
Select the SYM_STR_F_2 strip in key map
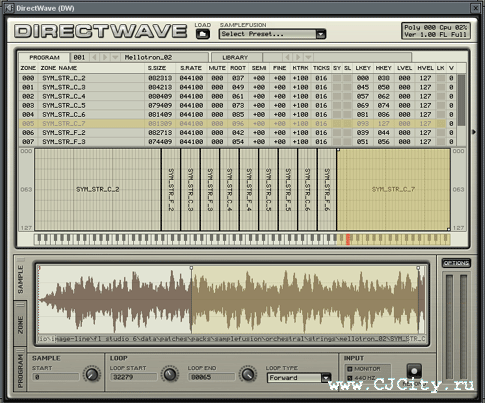point(171,189)
